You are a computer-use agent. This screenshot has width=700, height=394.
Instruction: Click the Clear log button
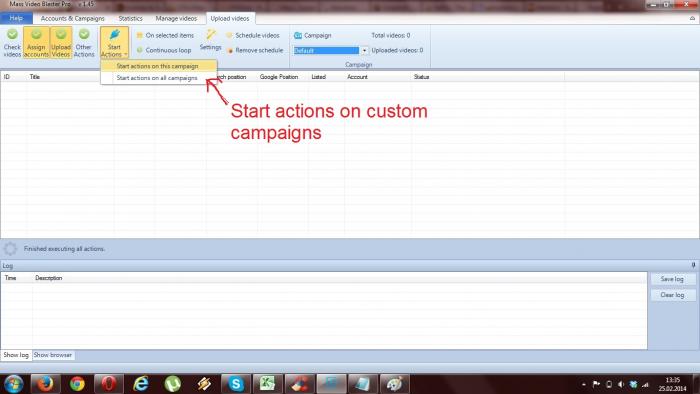pyautogui.click(x=672, y=295)
